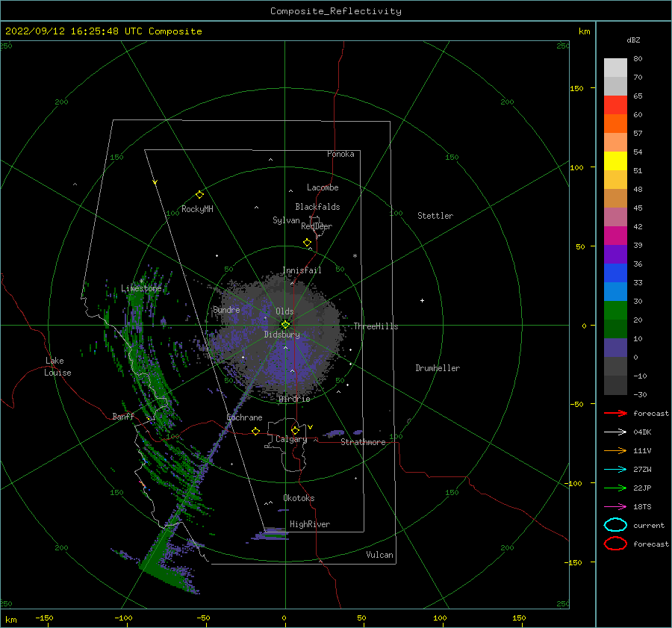Click the cyan 27ZW arrow in legend
The image size is (672, 628).
tap(615, 470)
